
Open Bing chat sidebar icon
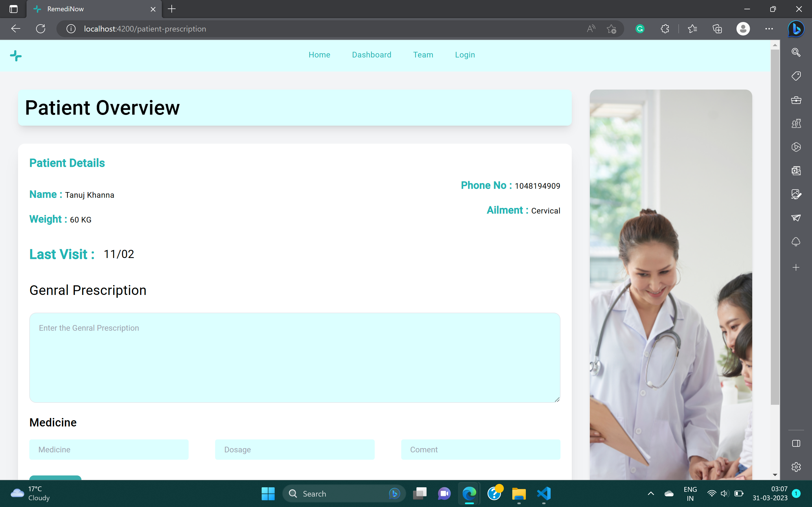796,29
